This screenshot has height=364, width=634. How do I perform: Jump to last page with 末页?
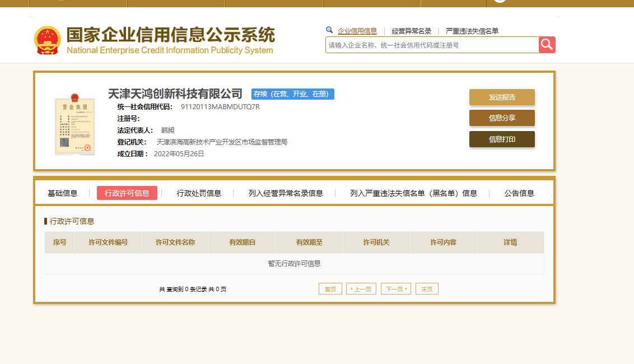[x=427, y=289]
